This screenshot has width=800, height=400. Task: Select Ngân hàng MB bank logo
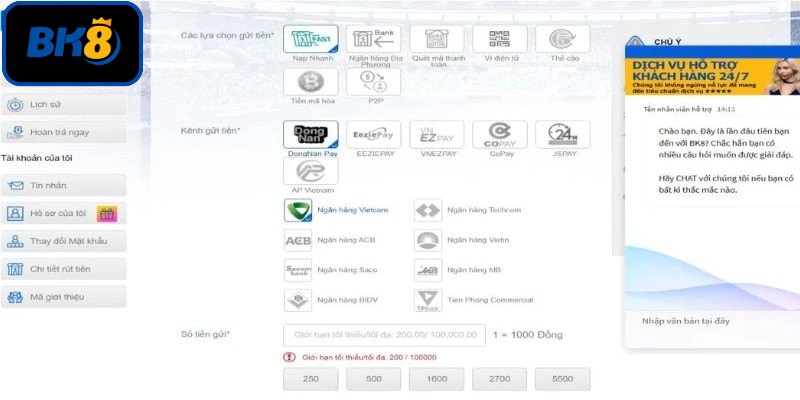point(428,270)
